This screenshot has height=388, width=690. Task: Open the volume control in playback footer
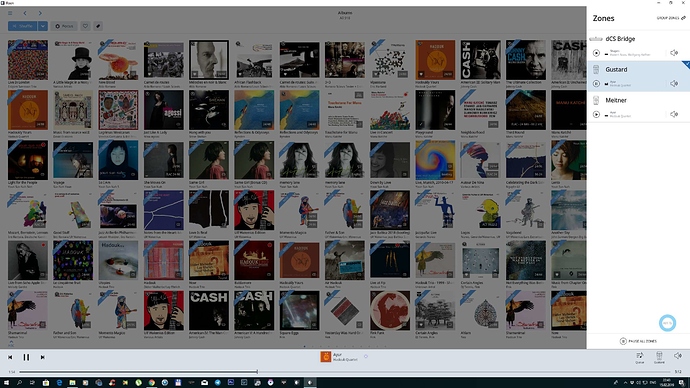click(x=678, y=355)
